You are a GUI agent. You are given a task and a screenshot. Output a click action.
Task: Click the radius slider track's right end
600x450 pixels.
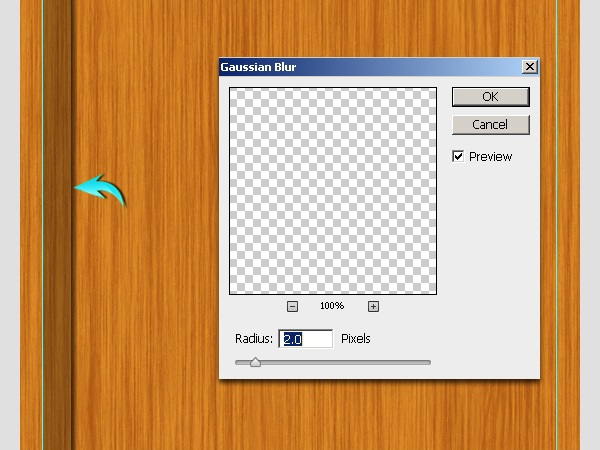tap(427, 362)
